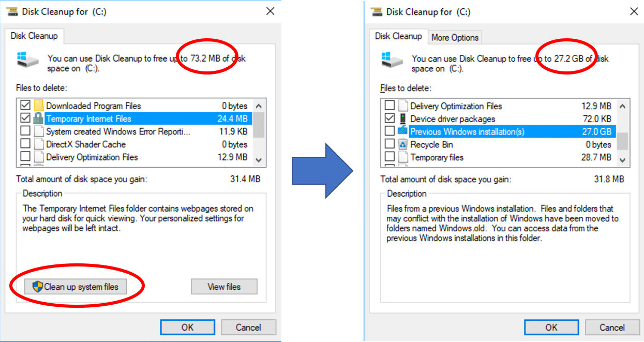The image size is (644, 342).
Task: Click the 72.0 KB size value
Action: [596, 118]
